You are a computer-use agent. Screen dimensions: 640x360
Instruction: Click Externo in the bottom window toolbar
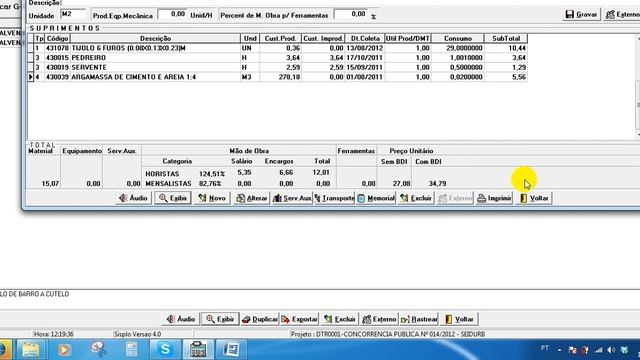pos(379,319)
